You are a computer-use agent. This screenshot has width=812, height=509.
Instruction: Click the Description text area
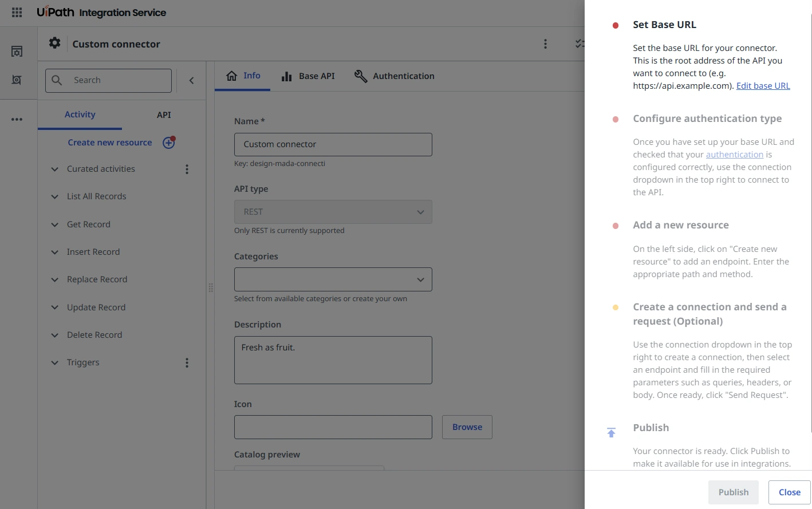[333, 360]
